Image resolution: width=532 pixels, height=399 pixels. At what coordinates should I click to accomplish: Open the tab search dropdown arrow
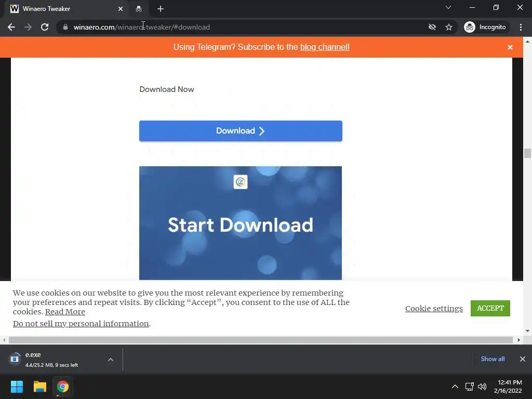pos(448,7)
